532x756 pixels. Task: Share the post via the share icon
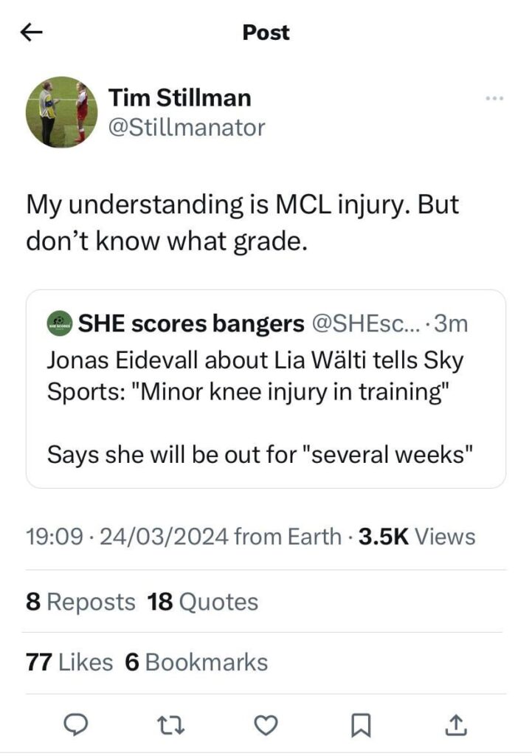point(455,726)
